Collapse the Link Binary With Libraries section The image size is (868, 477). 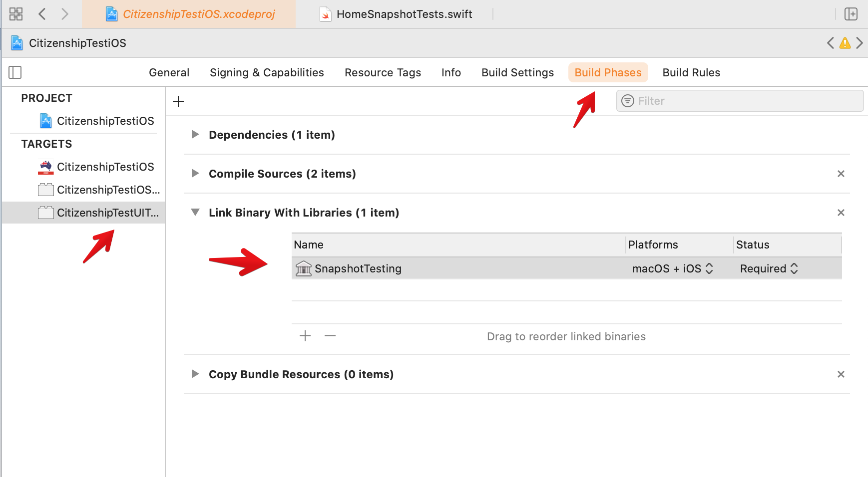pos(195,212)
